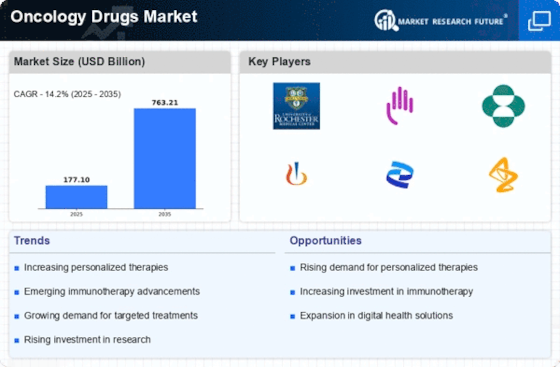Click 'Rising investment in research' trend

click(87, 340)
